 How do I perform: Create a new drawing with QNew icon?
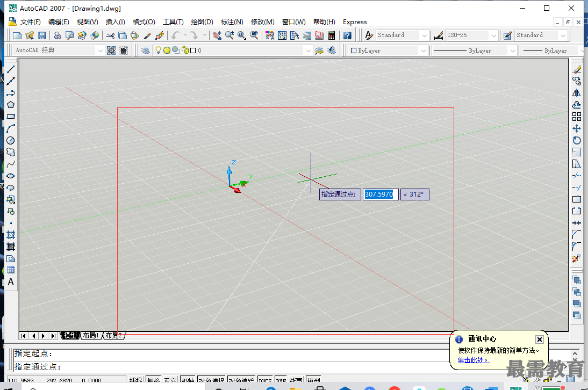[x=17, y=35]
